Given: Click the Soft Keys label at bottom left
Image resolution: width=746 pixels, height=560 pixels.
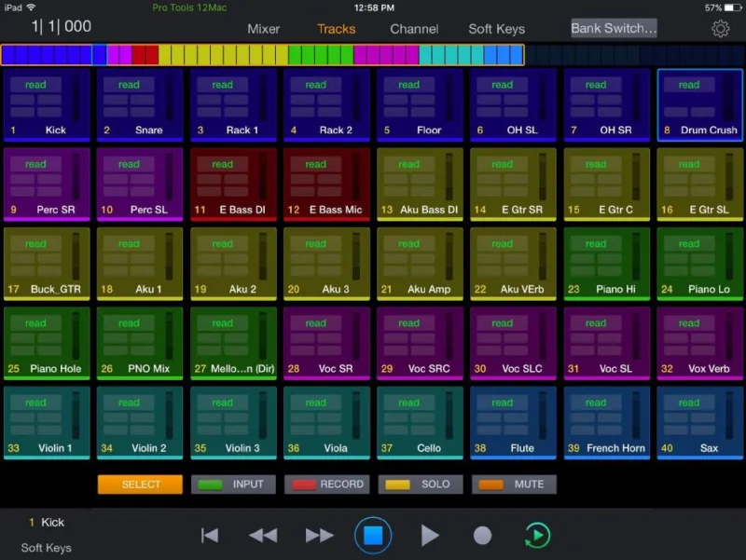Looking at the screenshot, I should (46, 548).
